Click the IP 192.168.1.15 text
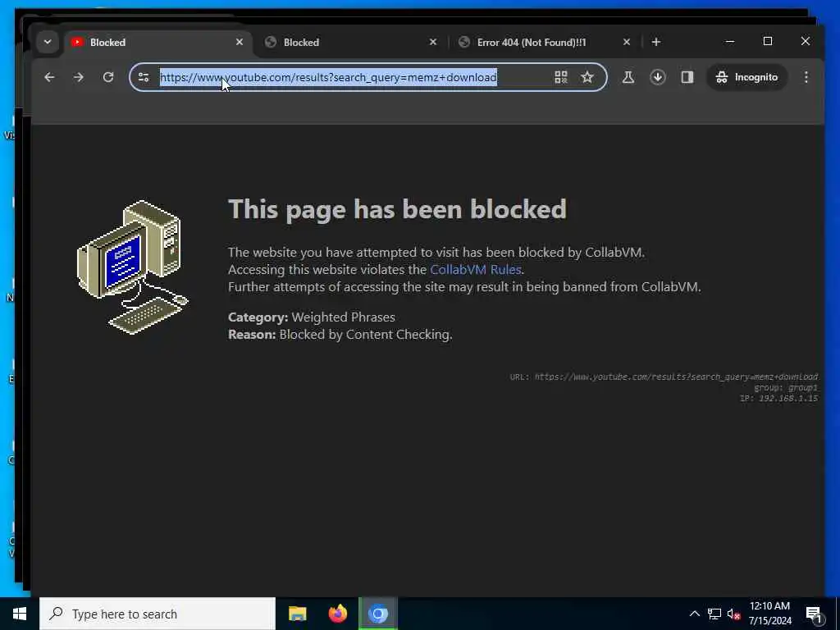This screenshot has width=840, height=630. 779,398
